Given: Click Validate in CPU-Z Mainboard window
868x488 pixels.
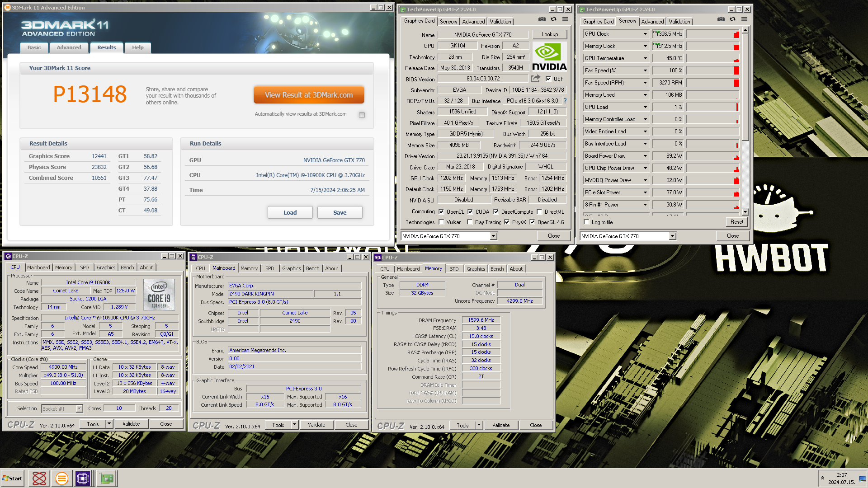Looking at the screenshot, I should [316, 425].
